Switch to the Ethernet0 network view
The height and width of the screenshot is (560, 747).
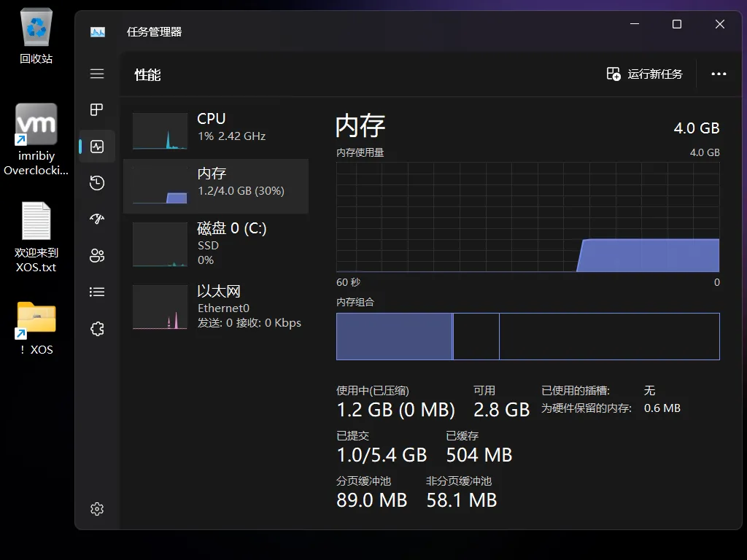[217, 306]
